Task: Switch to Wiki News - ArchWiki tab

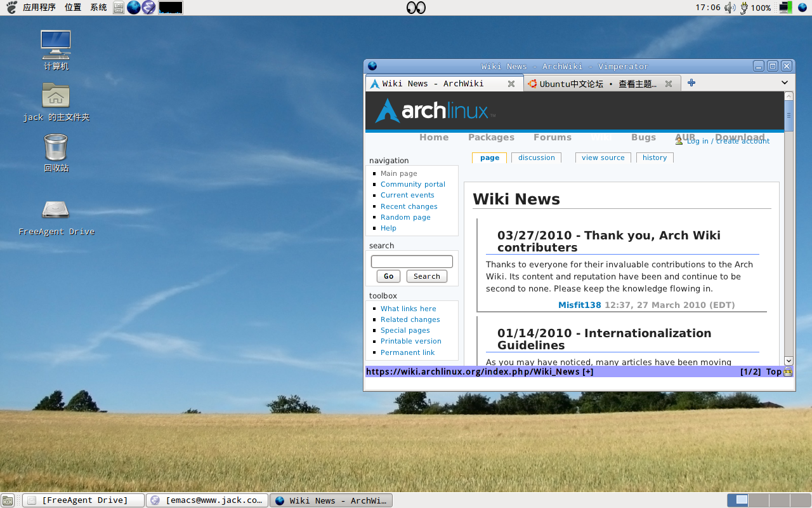Action: pyautogui.click(x=444, y=83)
